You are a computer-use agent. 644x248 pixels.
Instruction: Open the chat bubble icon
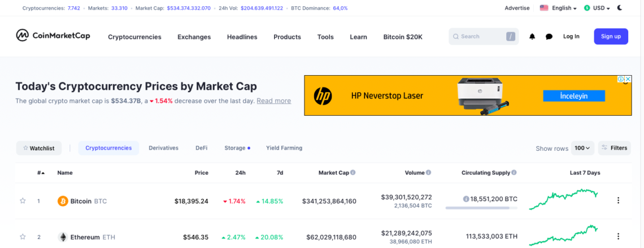(x=549, y=37)
